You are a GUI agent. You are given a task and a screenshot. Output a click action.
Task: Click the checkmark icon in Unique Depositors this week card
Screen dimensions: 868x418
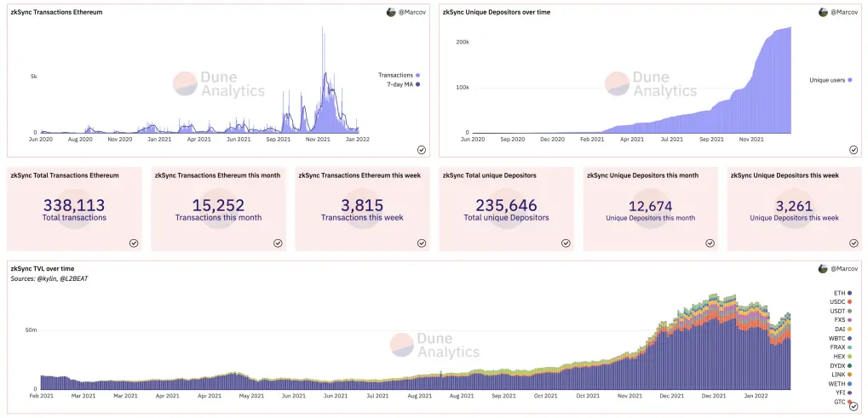pos(853,243)
